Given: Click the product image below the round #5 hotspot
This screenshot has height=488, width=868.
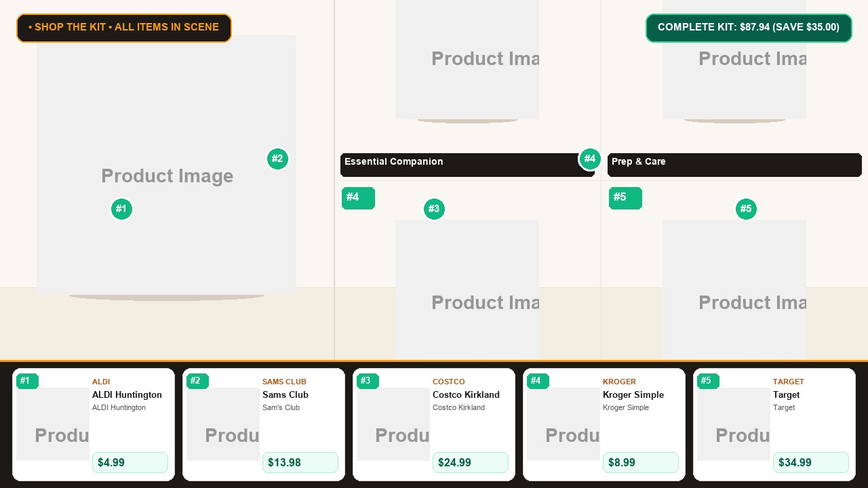Looking at the screenshot, I should coord(734,289).
